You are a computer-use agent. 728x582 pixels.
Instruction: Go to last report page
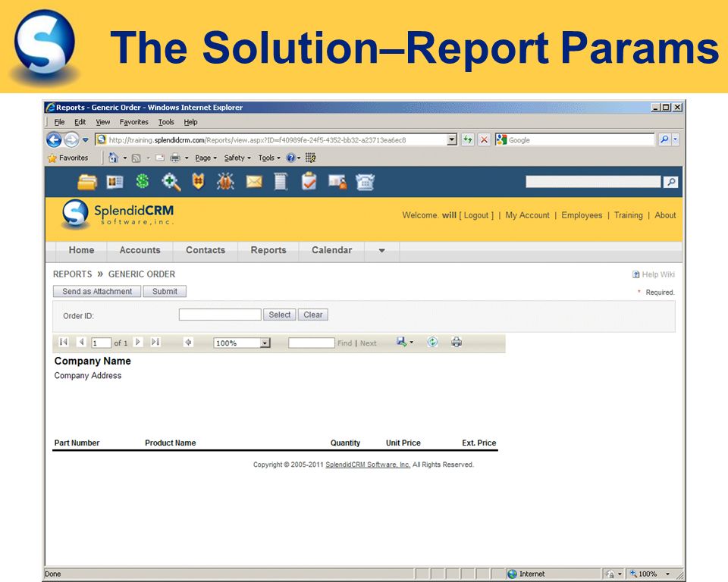(155, 342)
